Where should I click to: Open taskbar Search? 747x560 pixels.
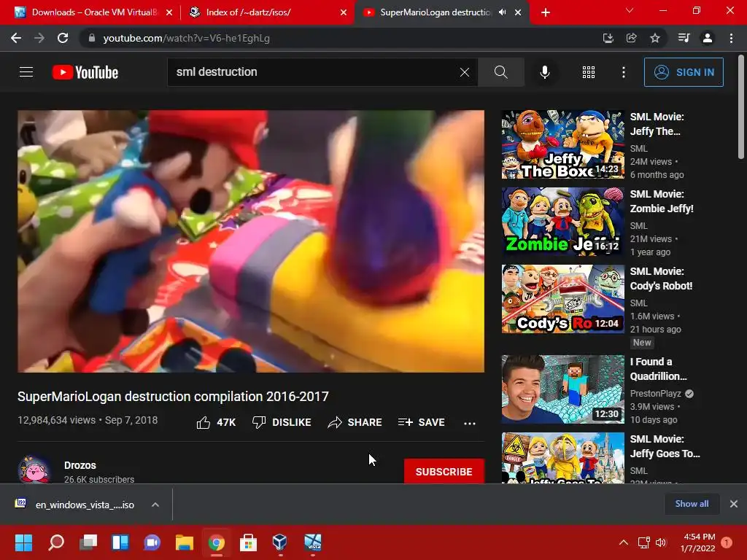coord(55,542)
